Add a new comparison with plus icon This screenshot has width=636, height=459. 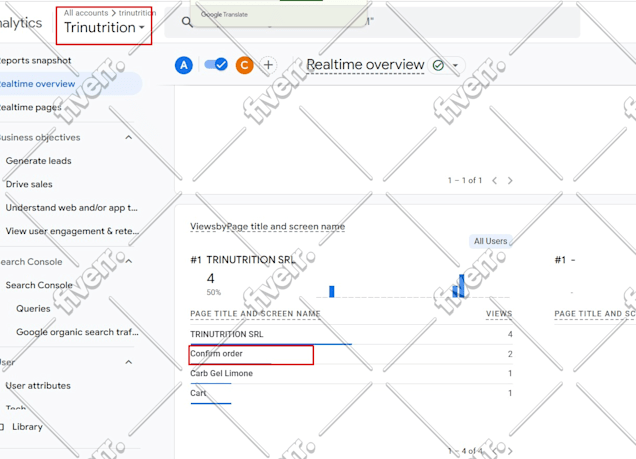coord(268,65)
